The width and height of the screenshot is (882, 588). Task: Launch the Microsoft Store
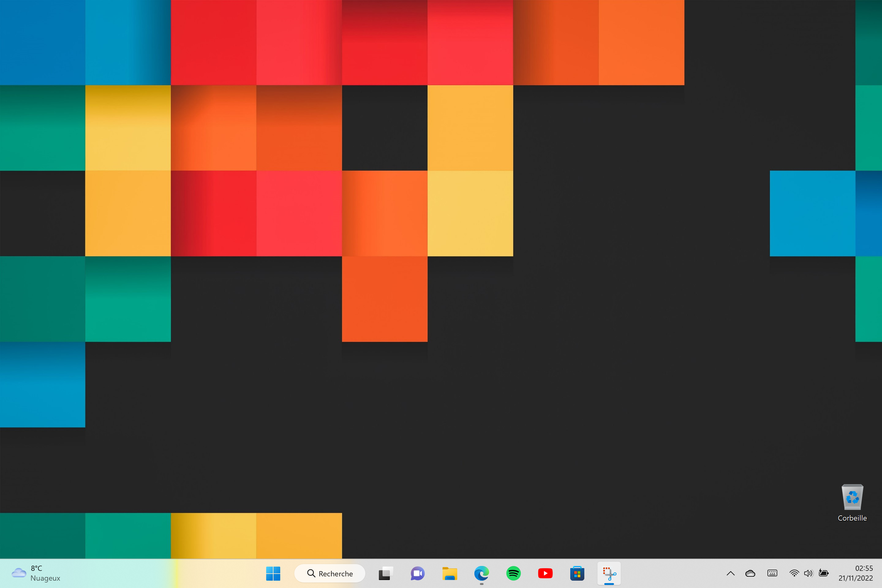tap(577, 573)
